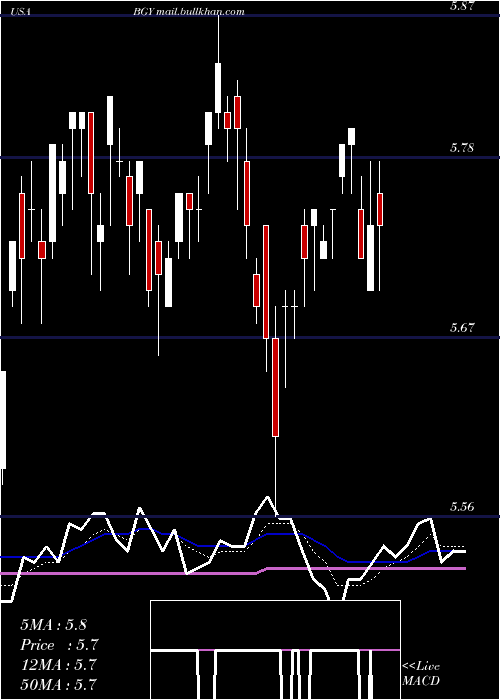Click the 'Price : 5.7' readout

59,645
